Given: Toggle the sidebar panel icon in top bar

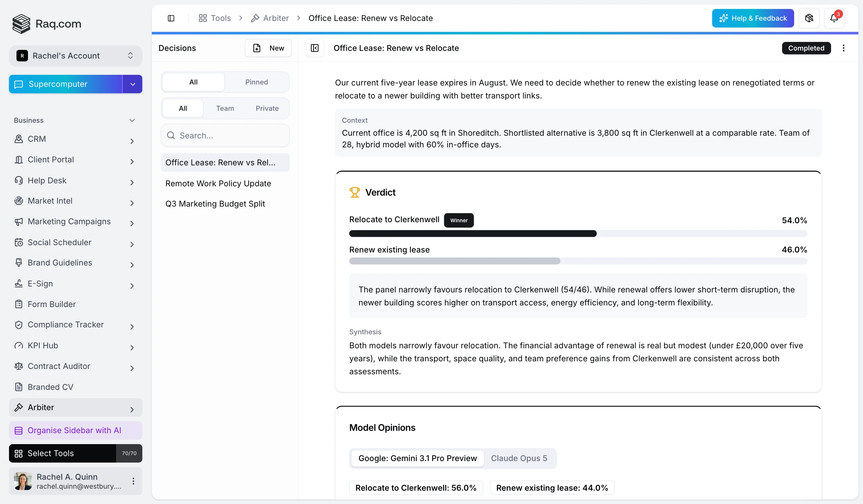Looking at the screenshot, I should (171, 18).
